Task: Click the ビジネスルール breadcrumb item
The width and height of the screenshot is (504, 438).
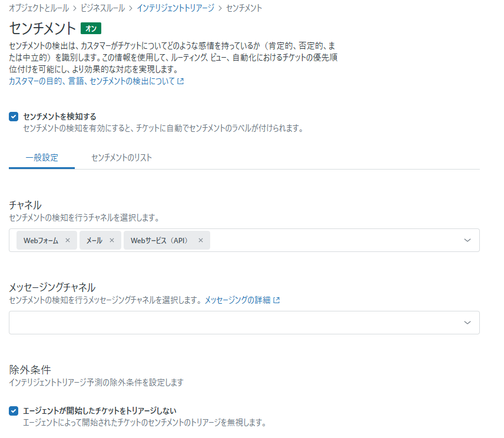Action: (x=102, y=8)
